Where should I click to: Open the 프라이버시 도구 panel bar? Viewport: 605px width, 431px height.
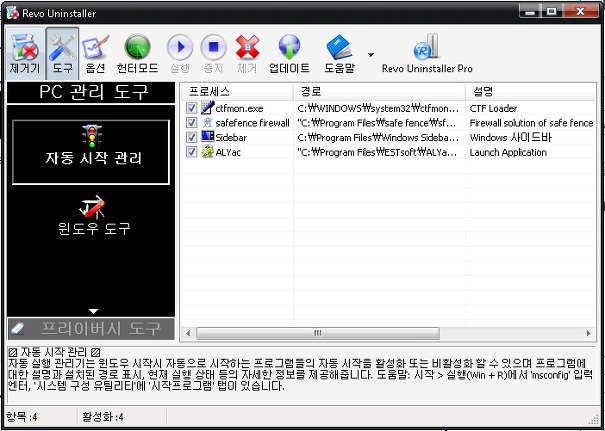point(91,329)
